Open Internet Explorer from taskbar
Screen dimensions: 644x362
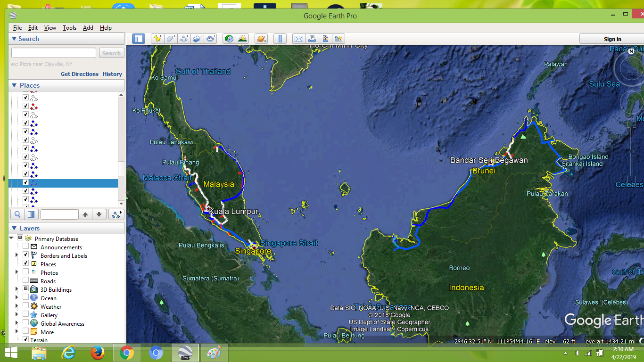[68, 353]
